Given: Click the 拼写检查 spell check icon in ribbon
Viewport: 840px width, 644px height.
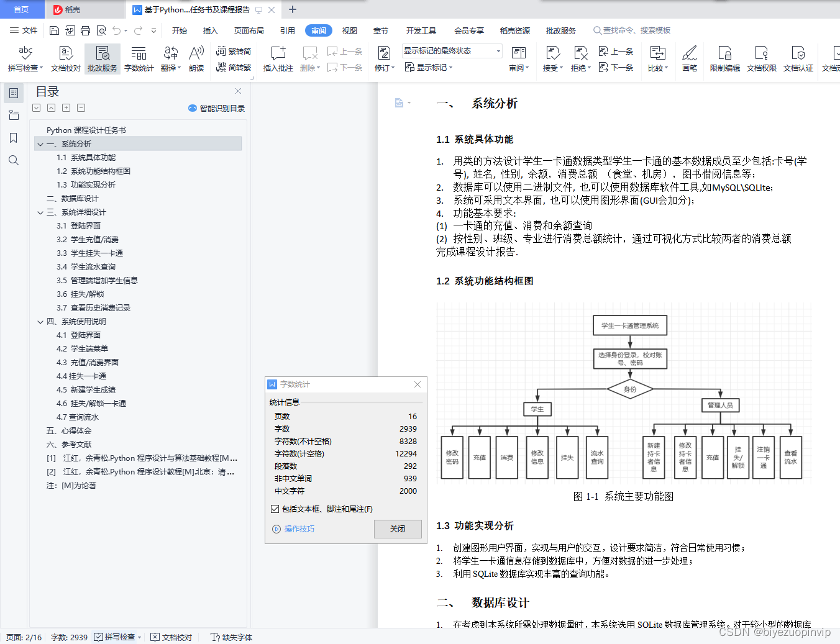Looking at the screenshot, I should 25,53.
